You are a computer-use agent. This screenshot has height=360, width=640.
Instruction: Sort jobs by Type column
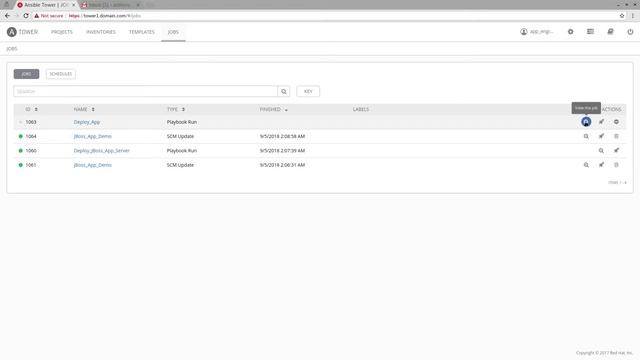point(176,109)
